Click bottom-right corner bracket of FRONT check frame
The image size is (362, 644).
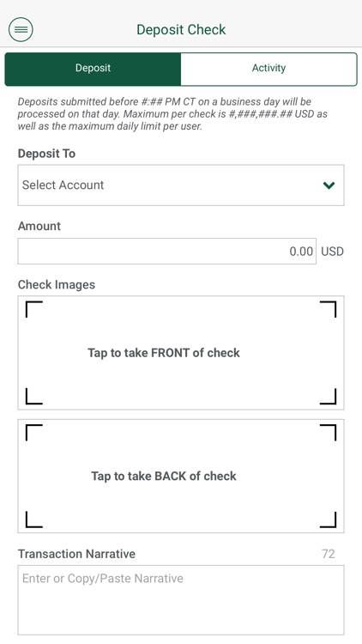pyautogui.click(x=328, y=397)
